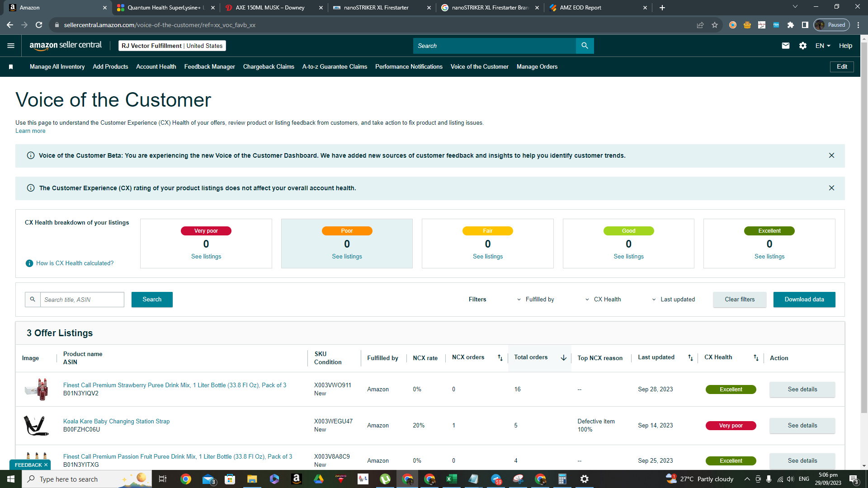Open Chargeback Claims
Viewport: 868px width, 488px height.
click(269, 67)
